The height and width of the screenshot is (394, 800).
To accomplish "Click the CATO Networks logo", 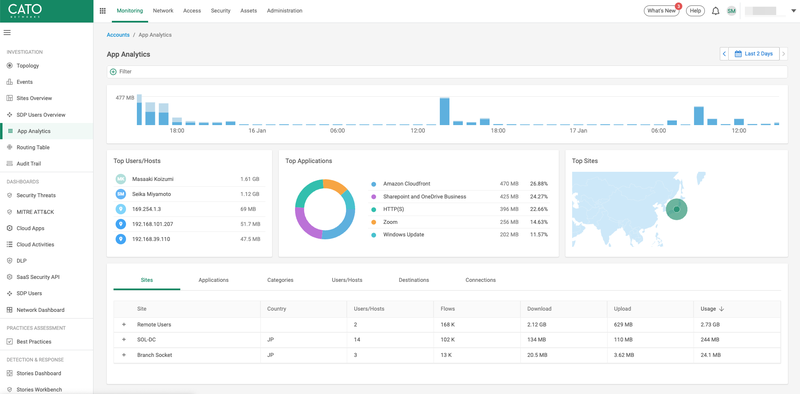I will (25, 10).
